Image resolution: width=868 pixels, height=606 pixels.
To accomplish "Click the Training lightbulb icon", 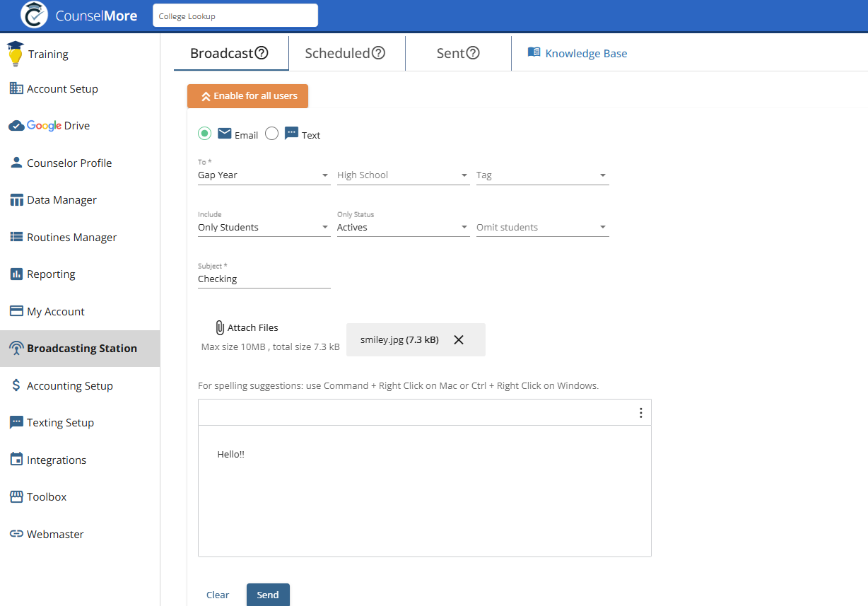I will coord(16,54).
